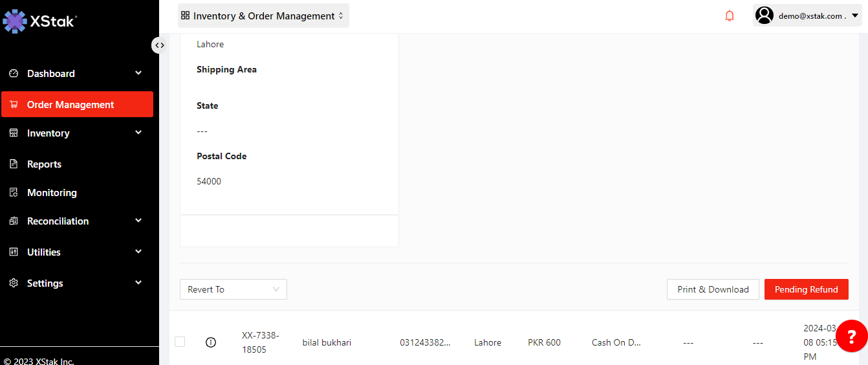Select checkbox for order XX-7338-18505
The width and height of the screenshot is (868, 365).
click(180, 342)
